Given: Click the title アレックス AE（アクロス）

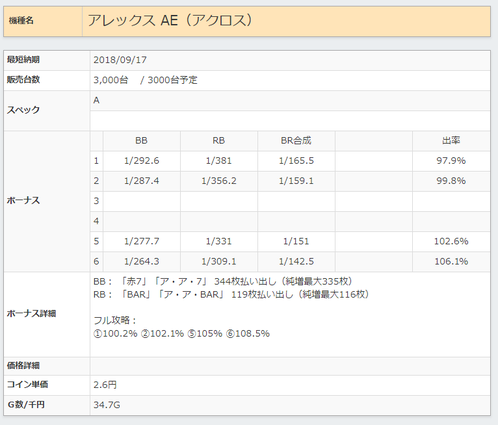Looking at the screenshot, I should point(170,20).
